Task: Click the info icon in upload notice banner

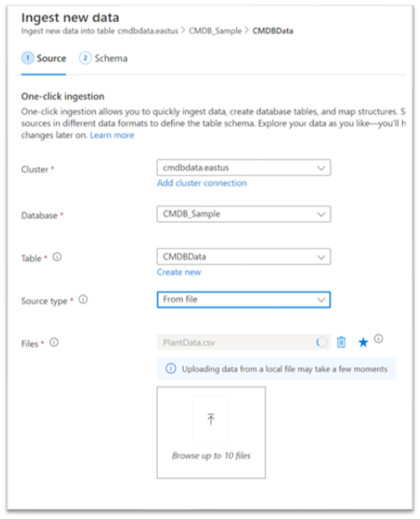Action: click(171, 369)
